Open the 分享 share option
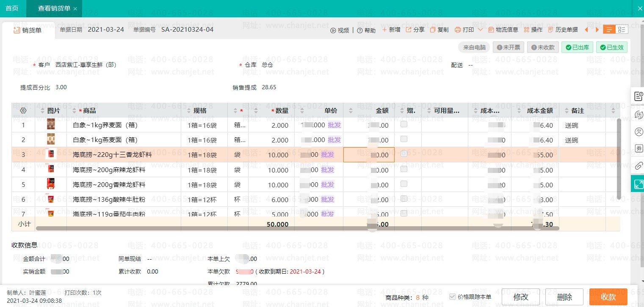 coord(409,30)
